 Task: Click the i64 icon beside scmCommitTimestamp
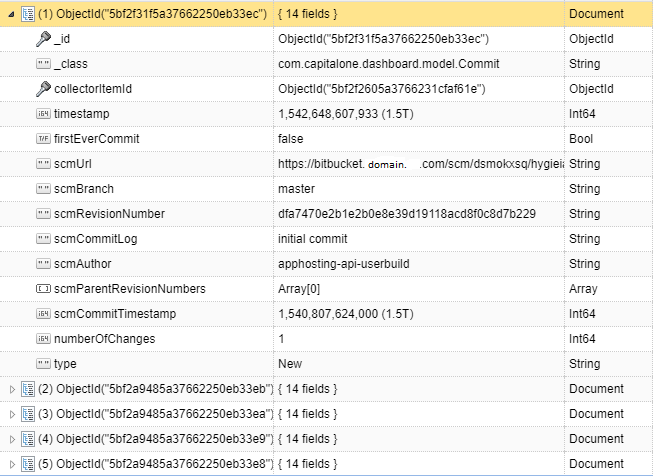pyautogui.click(x=43, y=314)
